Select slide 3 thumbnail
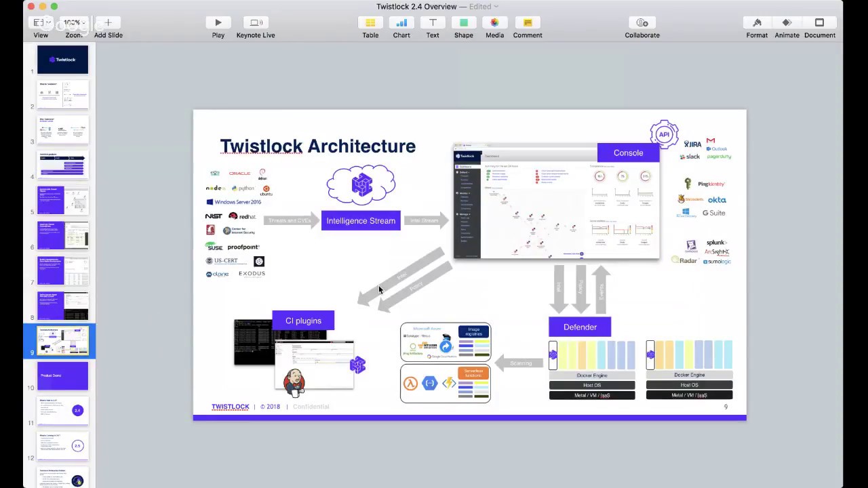The image size is (868, 488). (63, 130)
